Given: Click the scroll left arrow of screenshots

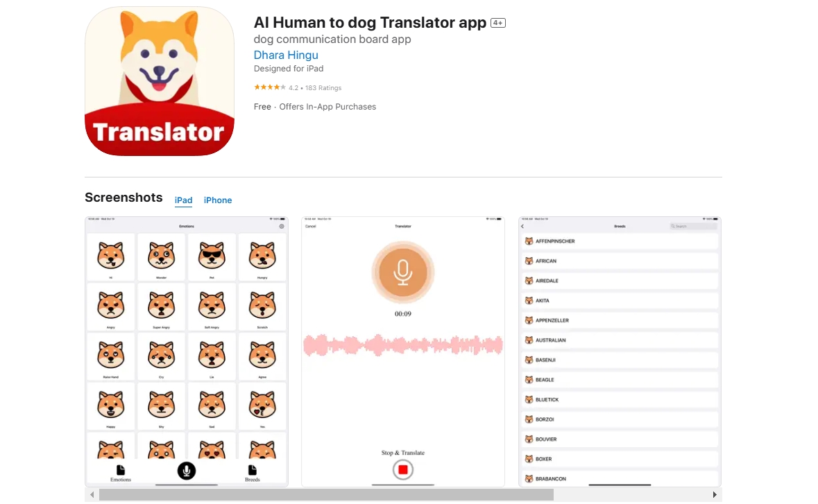Looking at the screenshot, I should pyautogui.click(x=92, y=494).
